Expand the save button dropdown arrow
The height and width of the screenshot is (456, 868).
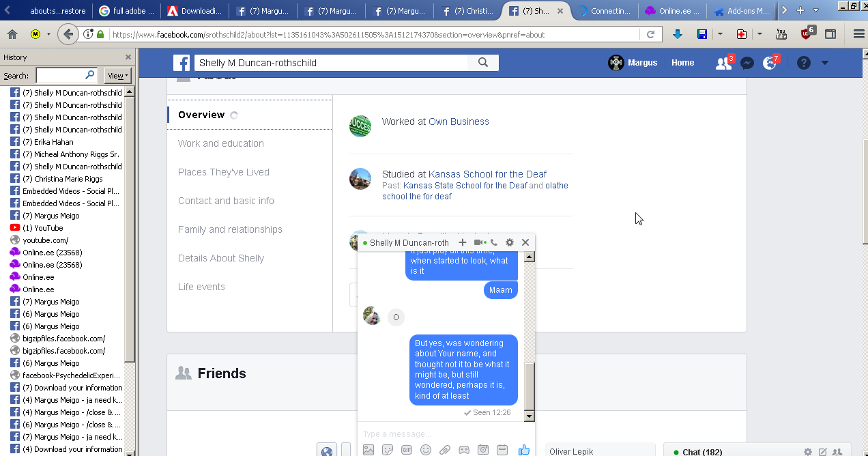tap(721, 34)
